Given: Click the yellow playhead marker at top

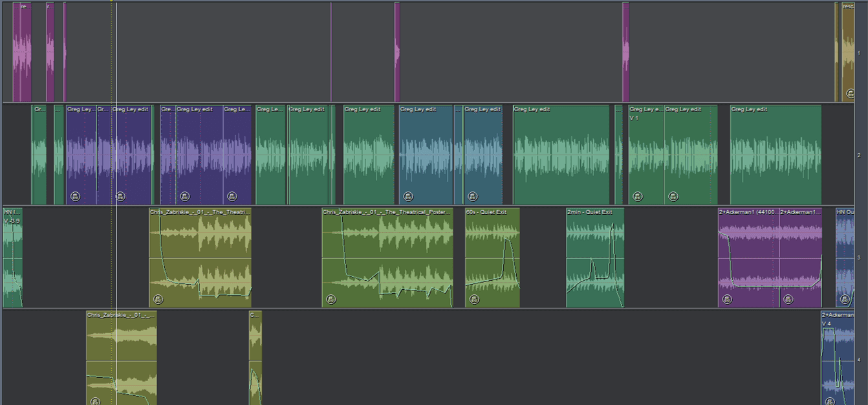Looking at the screenshot, I should click(x=112, y=1).
